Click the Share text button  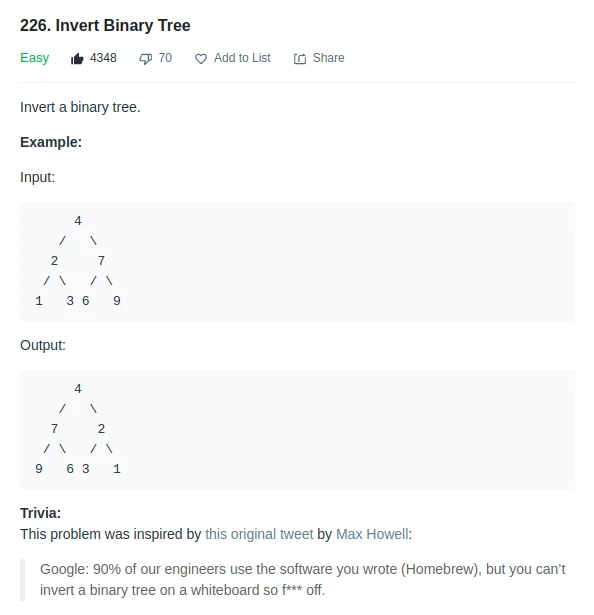328,58
